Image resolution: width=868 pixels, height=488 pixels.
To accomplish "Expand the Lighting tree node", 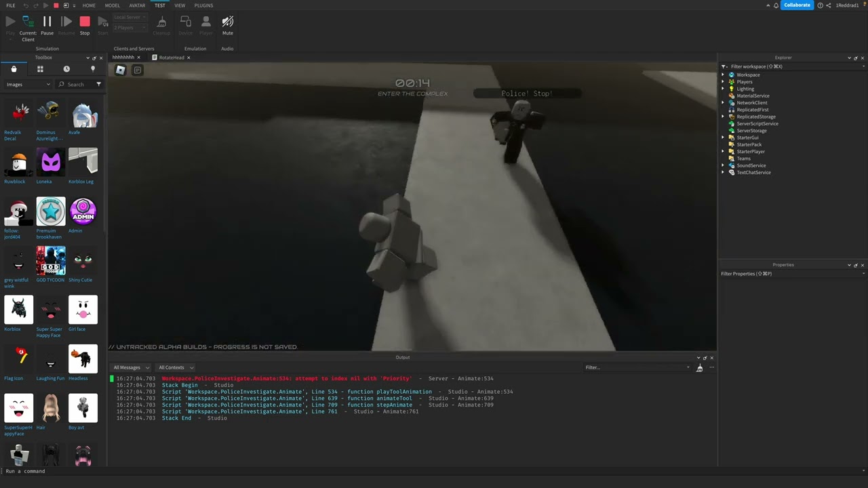I will [x=723, y=89].
